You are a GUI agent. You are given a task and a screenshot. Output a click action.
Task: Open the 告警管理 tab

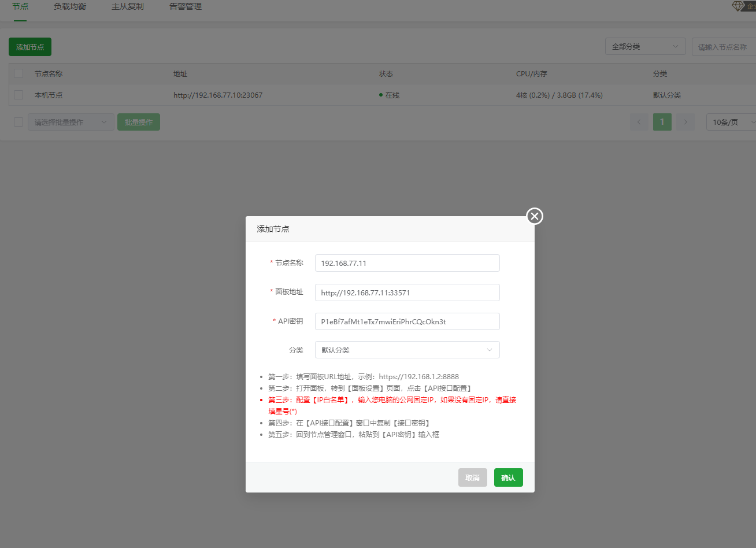tap(185, 7)
